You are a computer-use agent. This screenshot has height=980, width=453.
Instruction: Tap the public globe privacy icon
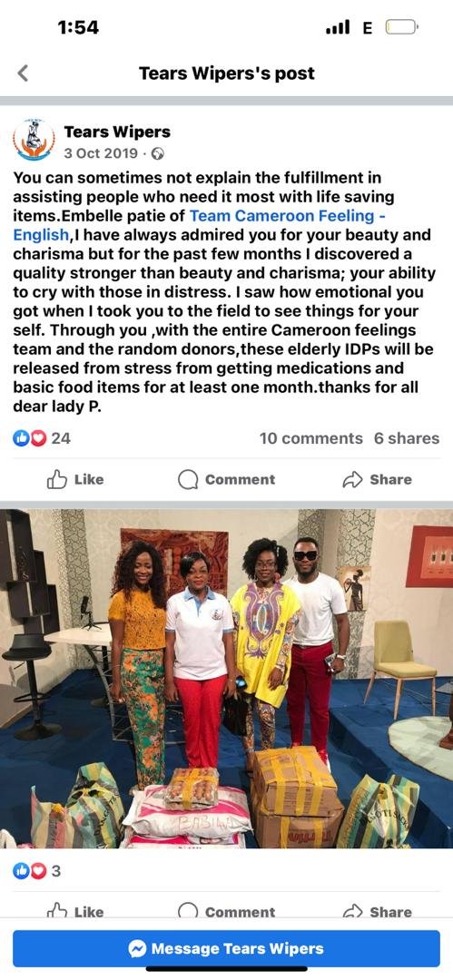click(x=158, y=153)
